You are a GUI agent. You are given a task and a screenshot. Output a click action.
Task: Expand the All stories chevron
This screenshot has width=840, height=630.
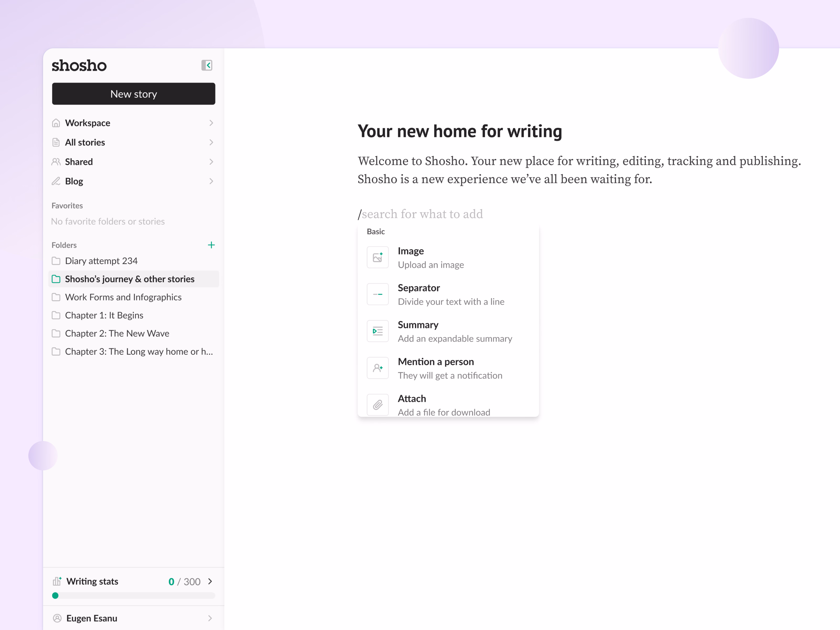coord(211,142)
